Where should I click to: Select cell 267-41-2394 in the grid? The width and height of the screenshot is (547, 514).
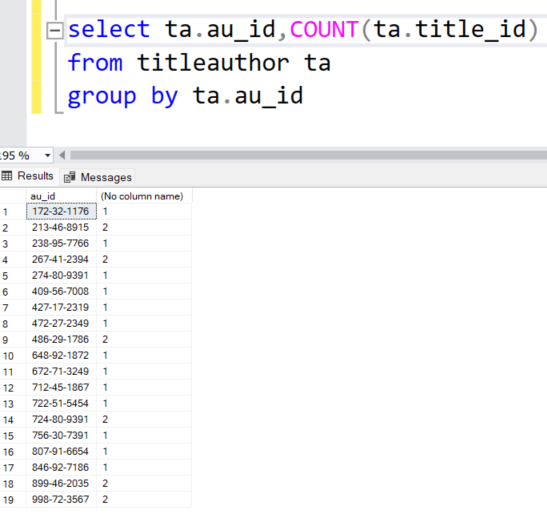(61, 259)
